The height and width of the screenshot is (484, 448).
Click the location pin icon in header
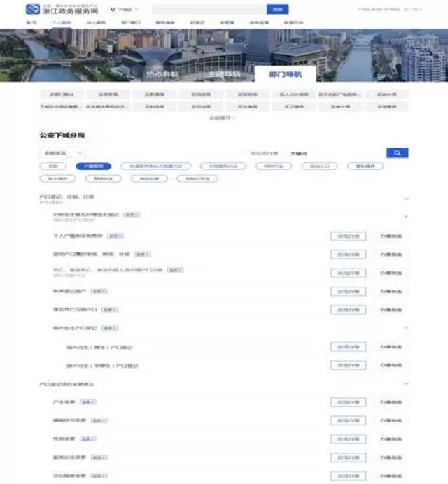tap(113, 10)
